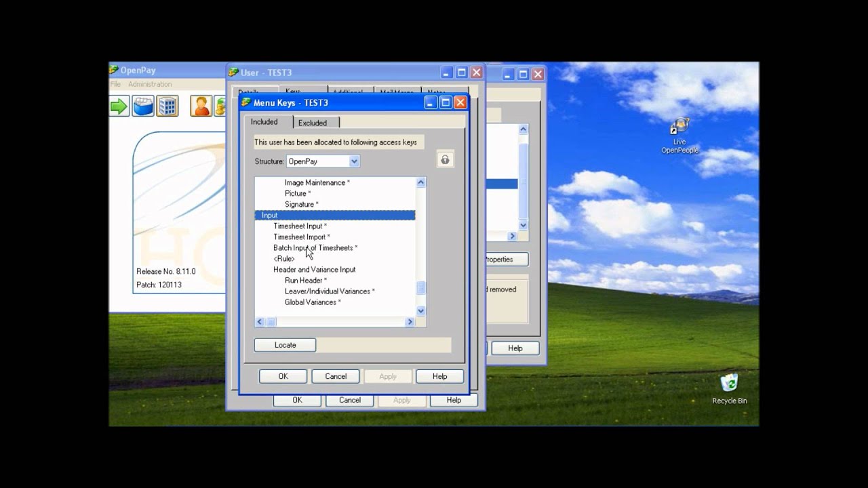Click the OpenPay title bar app icon
This screenshot has width=868, height=488.
pos(114,70)
